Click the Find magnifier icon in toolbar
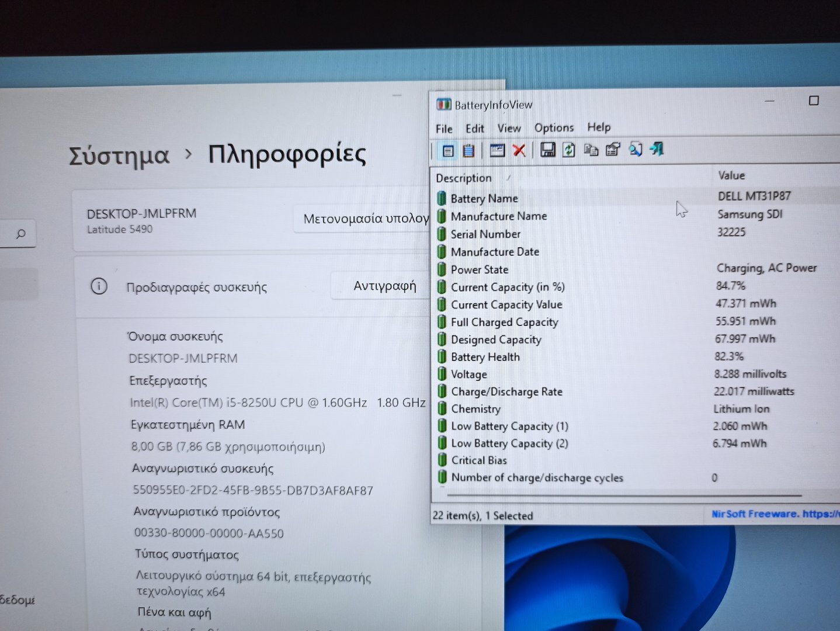Image resolution: width=840 pixels, height=631 pixels. click(636, 150)
